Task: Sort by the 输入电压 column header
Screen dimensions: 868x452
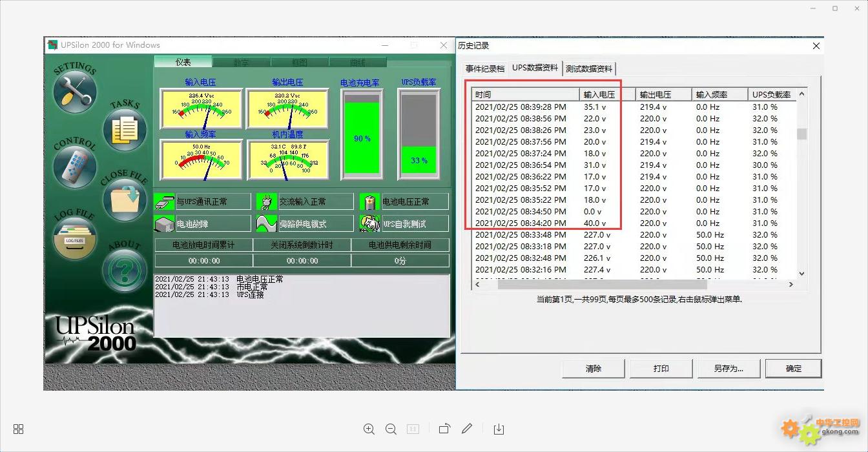Action: [607, 94]
